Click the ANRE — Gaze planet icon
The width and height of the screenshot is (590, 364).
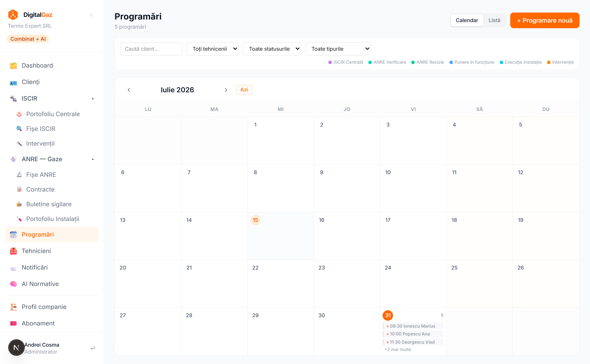click(13, 159)
